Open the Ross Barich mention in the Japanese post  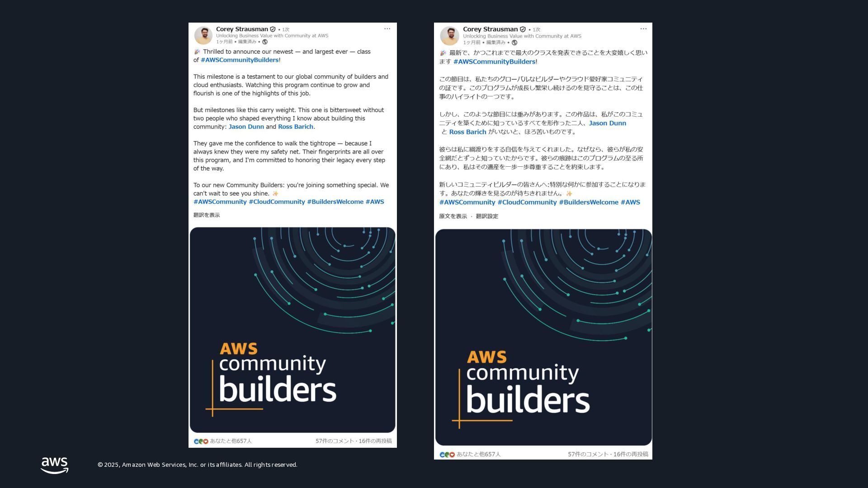click(468, 132)
